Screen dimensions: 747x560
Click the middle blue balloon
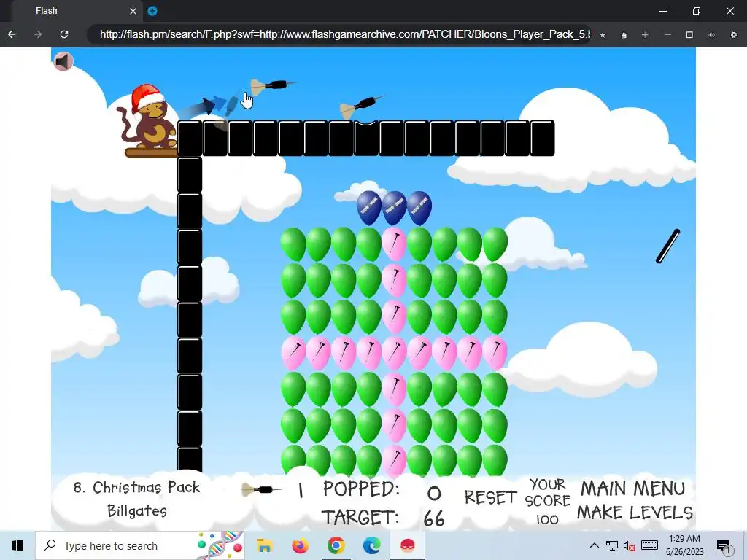[394, 208]
